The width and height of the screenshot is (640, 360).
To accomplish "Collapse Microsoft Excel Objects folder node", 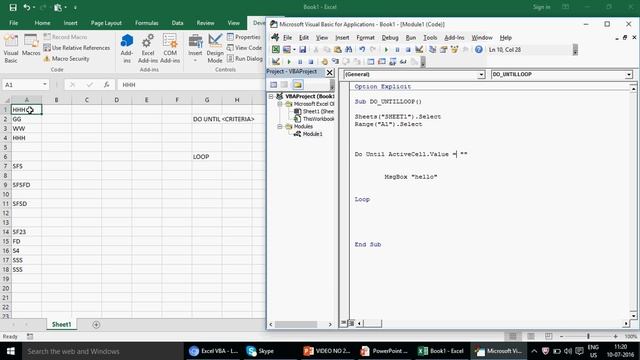I will click(280, 104).
